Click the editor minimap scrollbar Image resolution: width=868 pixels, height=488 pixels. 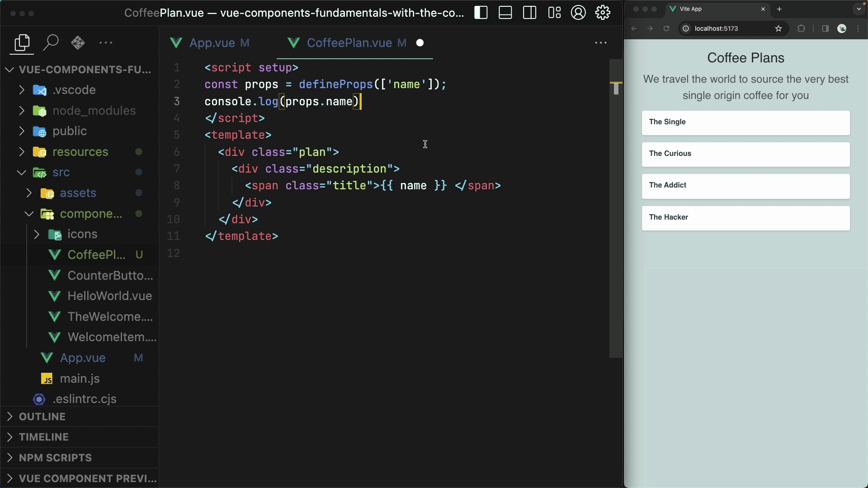616,208
